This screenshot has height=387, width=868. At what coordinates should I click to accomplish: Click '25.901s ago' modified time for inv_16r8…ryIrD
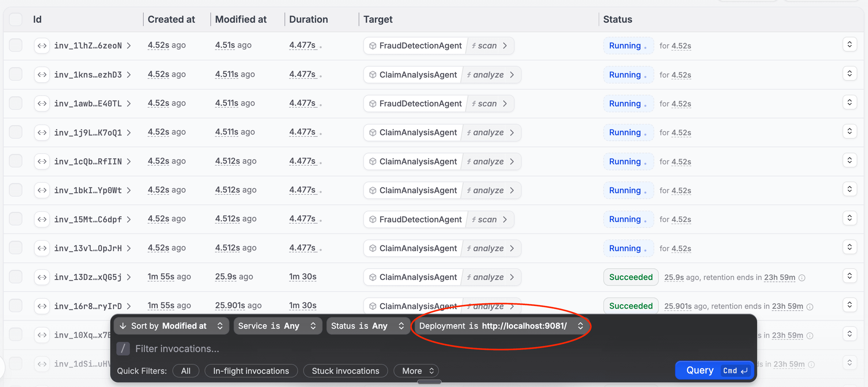pyautogui.click(x=238, y=305)
